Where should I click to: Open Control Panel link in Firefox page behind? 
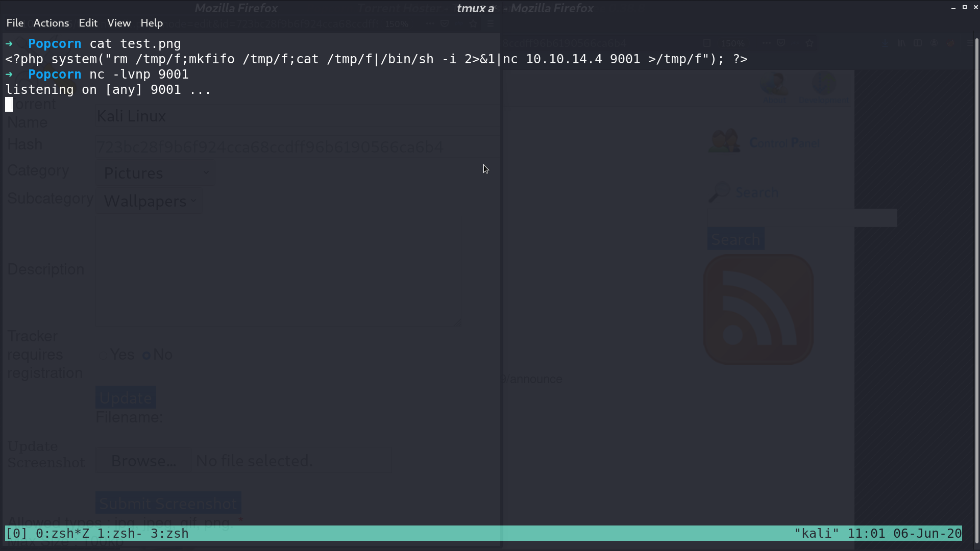point(785,143)
